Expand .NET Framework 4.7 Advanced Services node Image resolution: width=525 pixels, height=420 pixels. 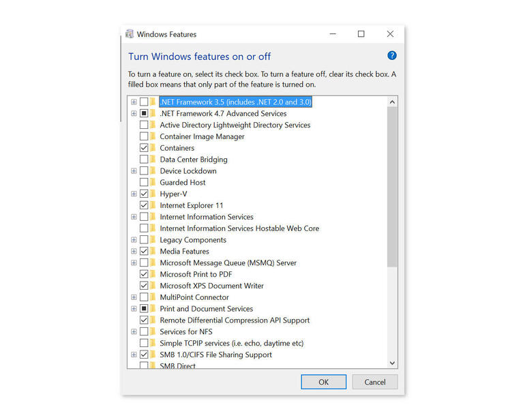point(134,113)
